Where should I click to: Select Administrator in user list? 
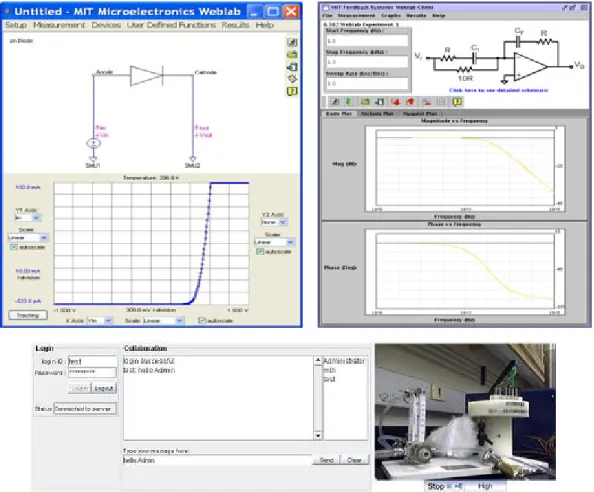tap(344, 361)
